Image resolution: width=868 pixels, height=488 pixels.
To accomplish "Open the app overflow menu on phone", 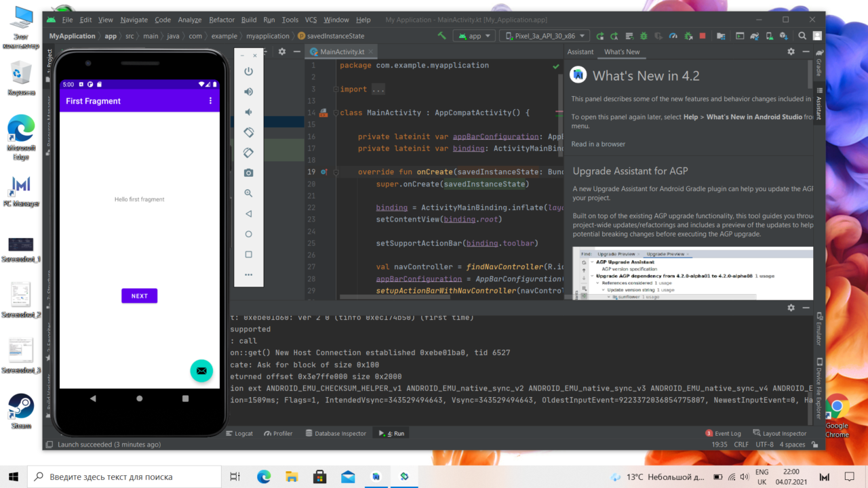I will pyautogui.click(x=210, y=101).
